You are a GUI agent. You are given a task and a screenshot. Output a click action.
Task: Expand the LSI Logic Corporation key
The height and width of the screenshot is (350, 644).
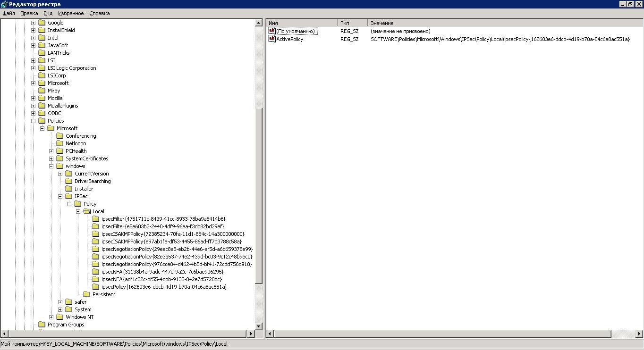click(x=34, y=68)
